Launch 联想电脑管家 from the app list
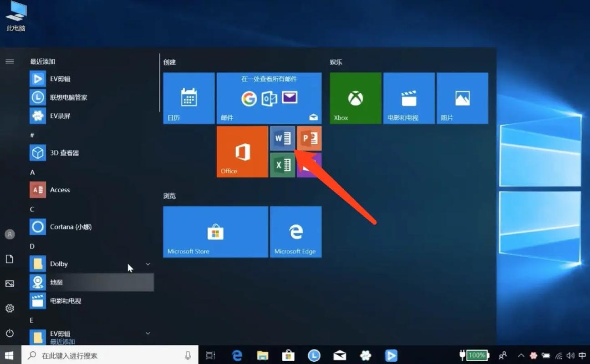 tap(91, 97)
